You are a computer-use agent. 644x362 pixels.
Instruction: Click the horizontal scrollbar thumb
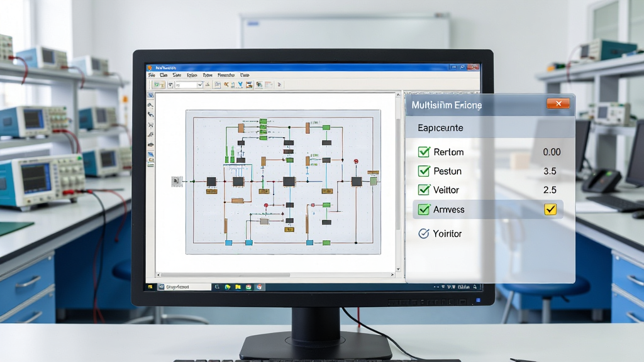tap(226, 275)
